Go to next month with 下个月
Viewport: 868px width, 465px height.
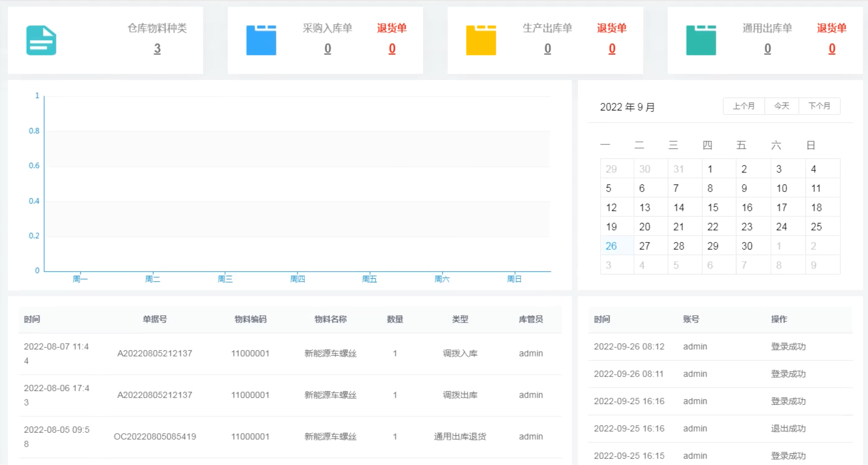coord(819,106)
